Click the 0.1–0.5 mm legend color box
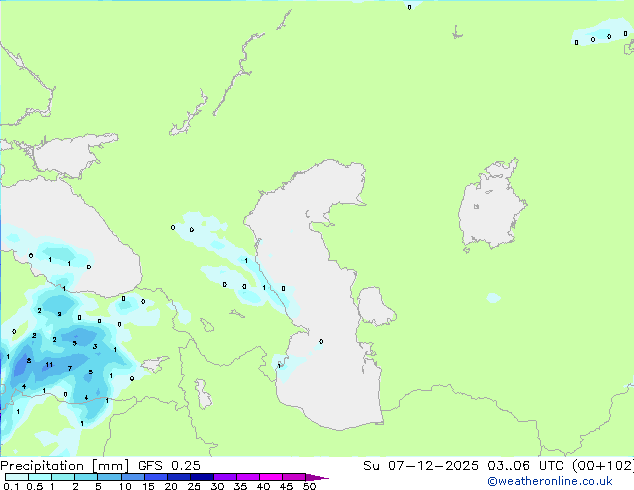The width and height of the screenshot is (634, 490). [17, 477]
